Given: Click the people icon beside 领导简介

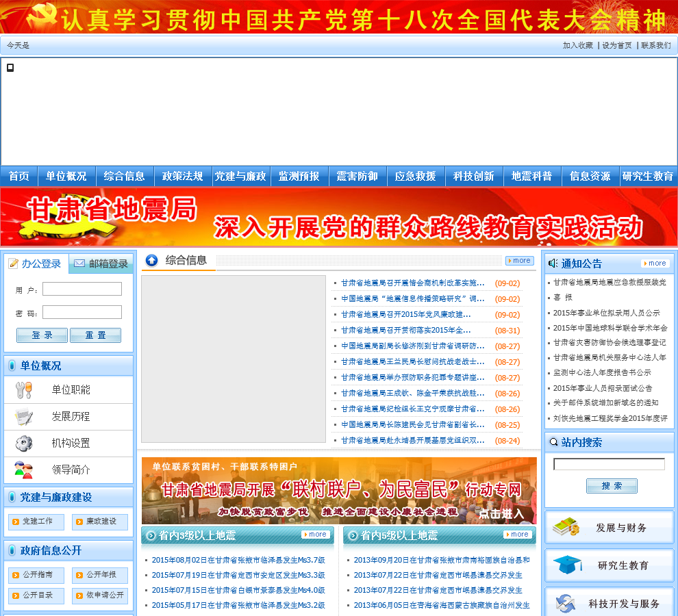Looking at the screenshot, I should 23,470.
